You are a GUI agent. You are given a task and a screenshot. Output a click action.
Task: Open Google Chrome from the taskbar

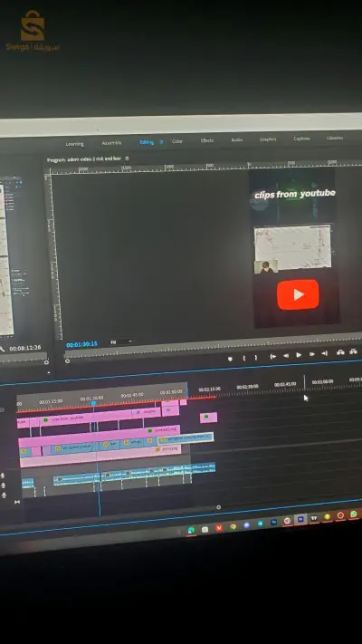click(x=233, y=526)
